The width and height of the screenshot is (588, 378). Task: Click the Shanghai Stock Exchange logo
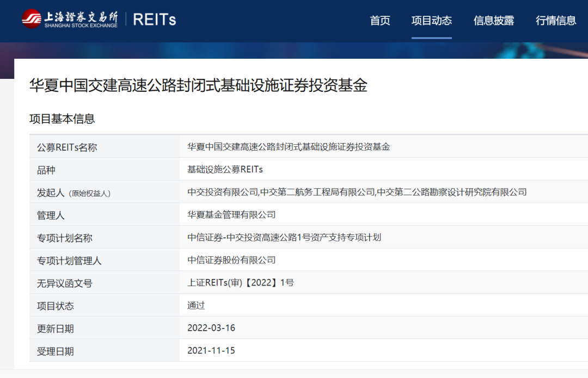[70, 20]
